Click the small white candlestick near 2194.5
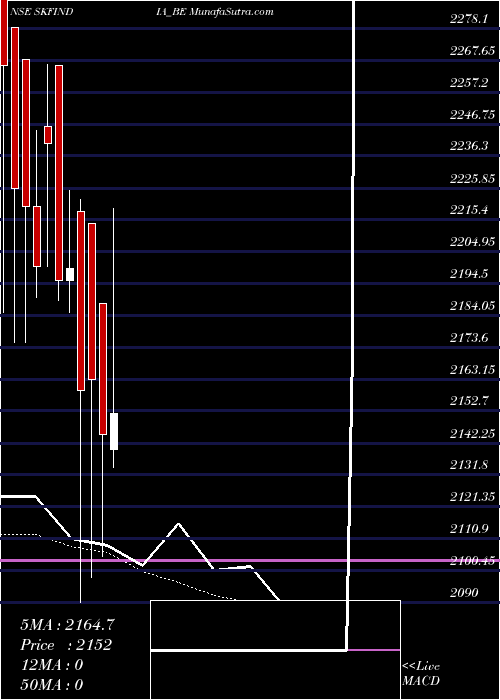The width and height of the screenshot is (500, 700). tap(70, 274)
